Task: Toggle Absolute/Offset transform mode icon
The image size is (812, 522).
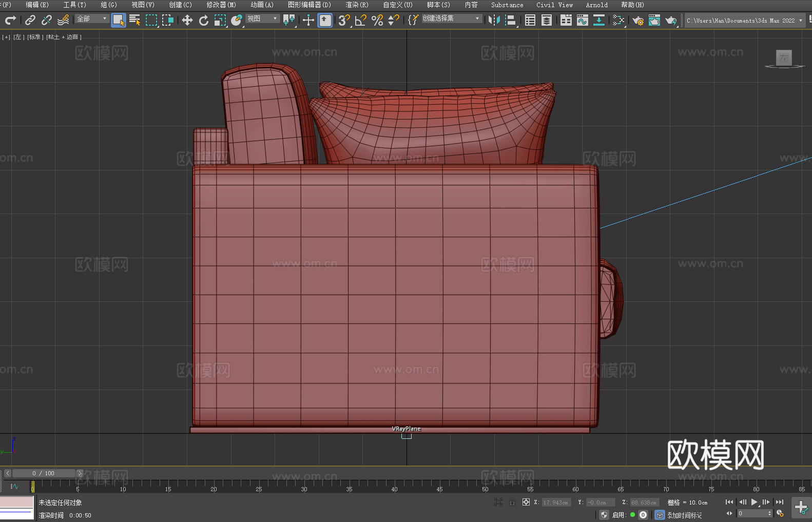Action: point(526,502)
